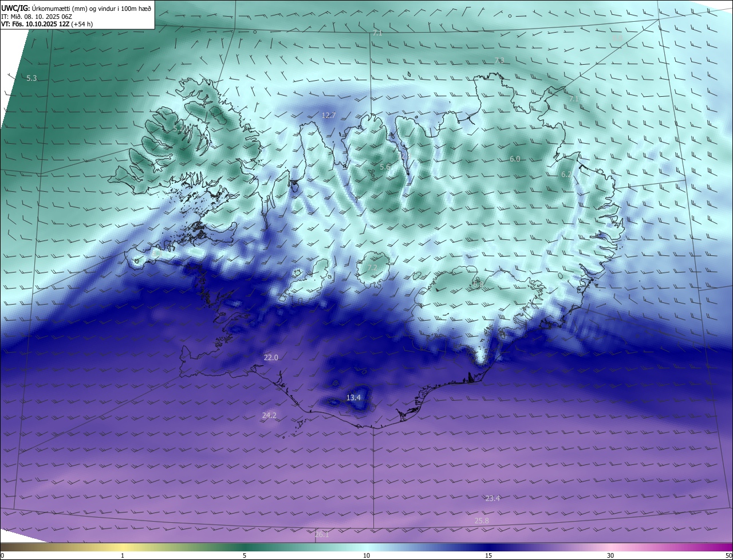Click the 24.2 value label offshore
733x560 pixels.
click(269, 415)
